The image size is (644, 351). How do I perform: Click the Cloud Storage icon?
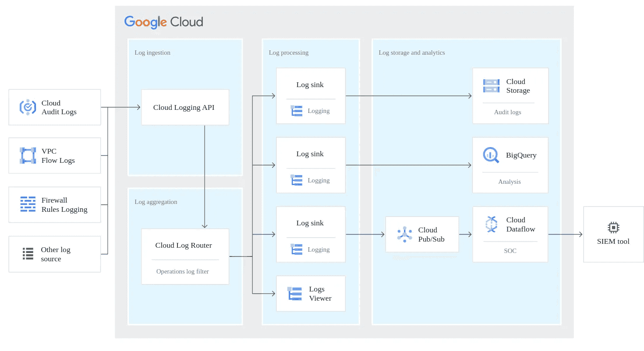coord(491,86)
